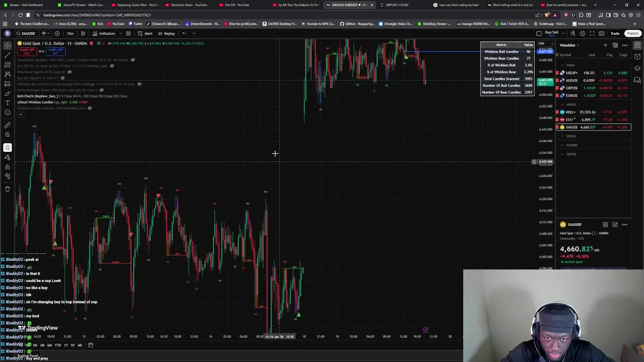Select the XABCD patterns tool

8,74
